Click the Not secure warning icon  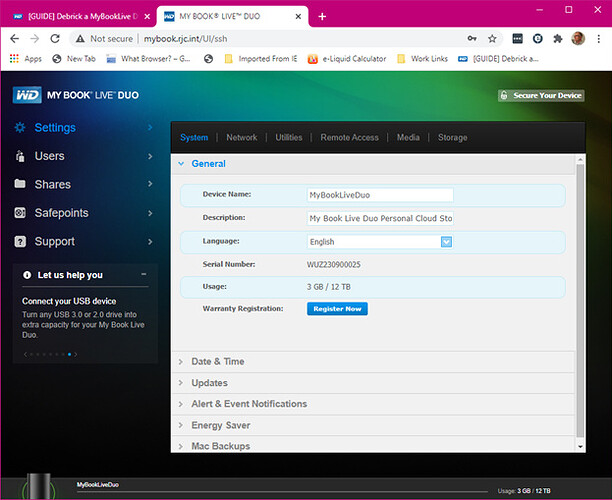click(80, 39)
